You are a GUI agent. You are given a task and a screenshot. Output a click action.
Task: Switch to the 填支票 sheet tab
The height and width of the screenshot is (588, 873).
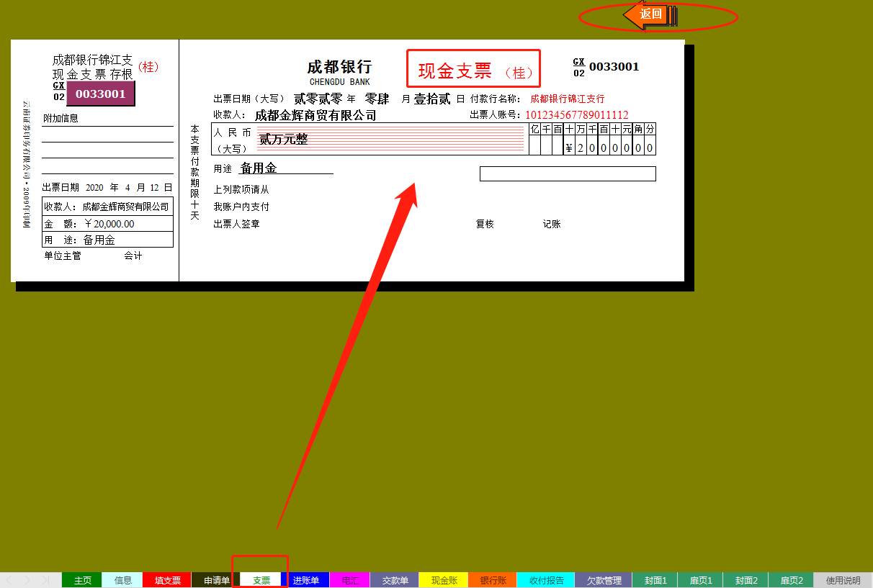pos(167,580)
